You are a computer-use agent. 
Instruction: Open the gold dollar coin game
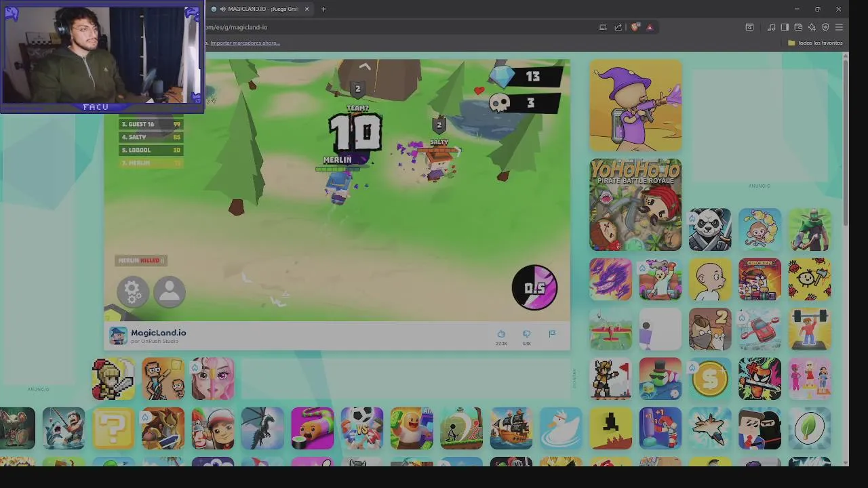(x=710, y=379)
